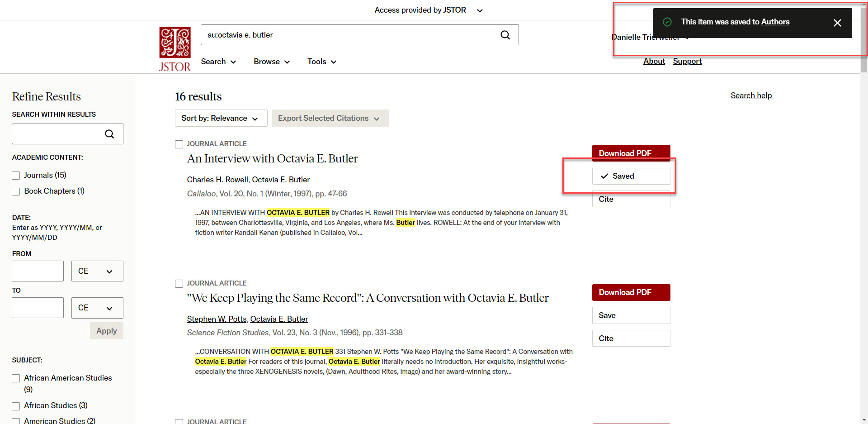Click the TO date input field
868x424 pixels.
pos(38,308)
